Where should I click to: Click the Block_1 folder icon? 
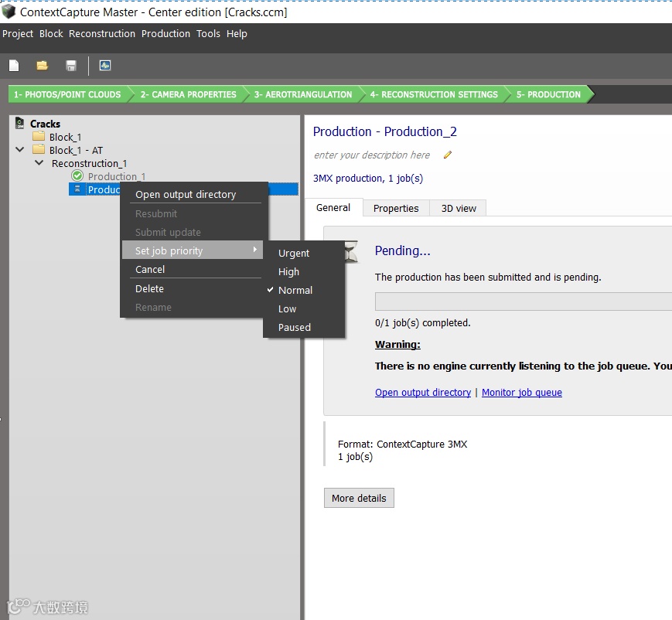click(x=39, y=136)
